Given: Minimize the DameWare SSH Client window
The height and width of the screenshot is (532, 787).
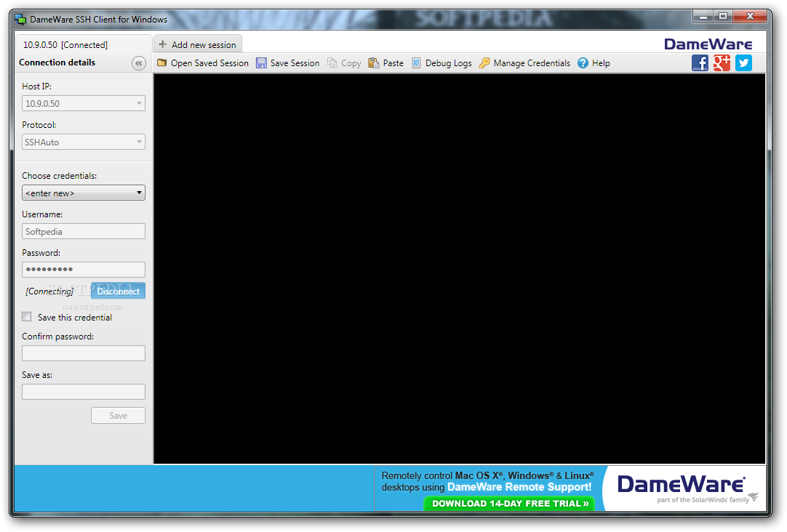Looking at the screenshot, I should tap(703, 17).
